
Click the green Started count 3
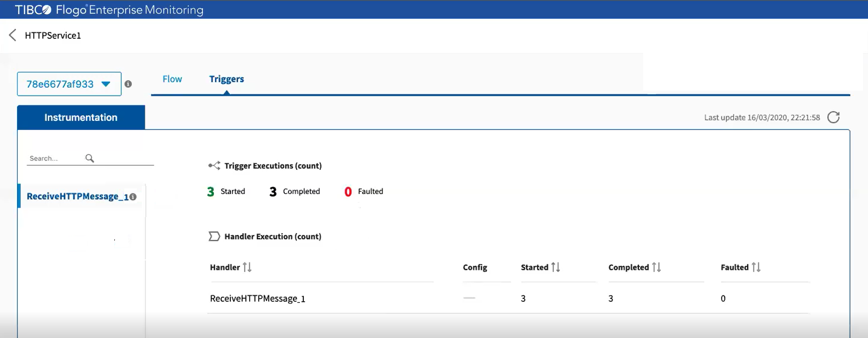210,192
